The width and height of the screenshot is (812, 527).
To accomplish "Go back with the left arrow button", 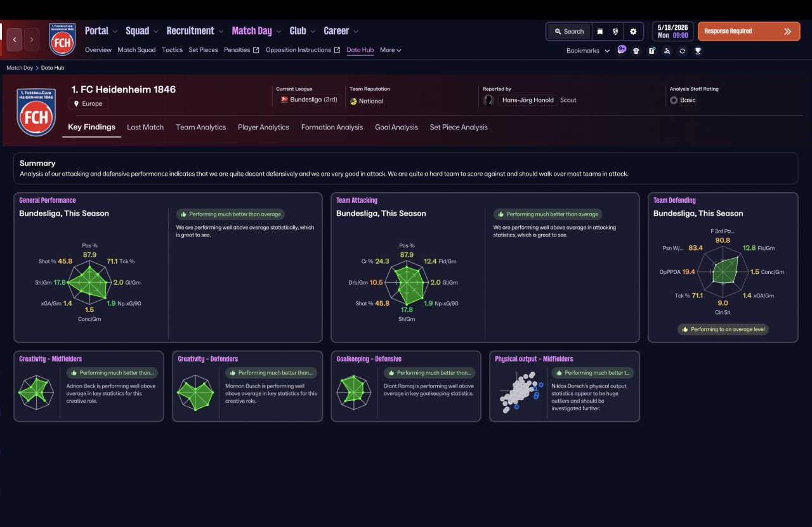I will 15,39.
